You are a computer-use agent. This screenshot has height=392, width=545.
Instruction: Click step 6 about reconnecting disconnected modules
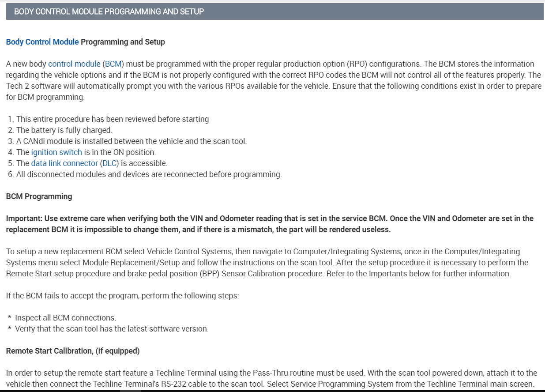point(149,174)
